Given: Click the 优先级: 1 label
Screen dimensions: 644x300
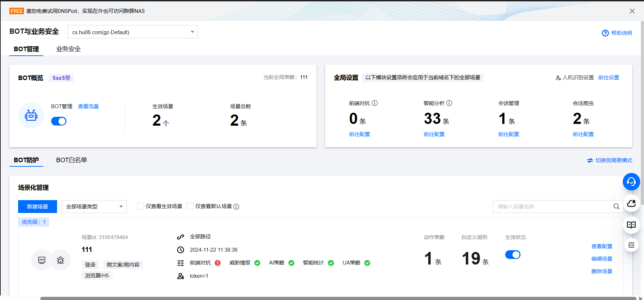Looking at the screenshot, I should (34, 222).
